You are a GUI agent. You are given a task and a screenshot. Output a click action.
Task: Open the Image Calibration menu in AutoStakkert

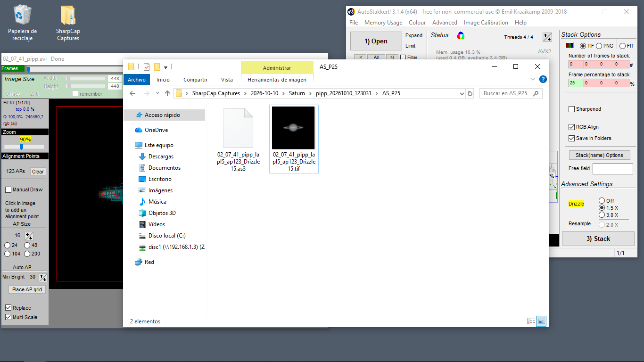click(486, 23)
